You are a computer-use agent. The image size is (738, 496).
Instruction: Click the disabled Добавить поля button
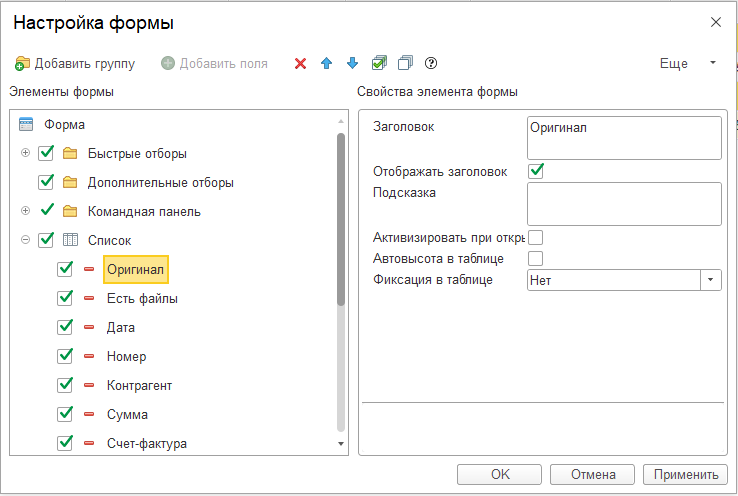[x=214, y=63]
